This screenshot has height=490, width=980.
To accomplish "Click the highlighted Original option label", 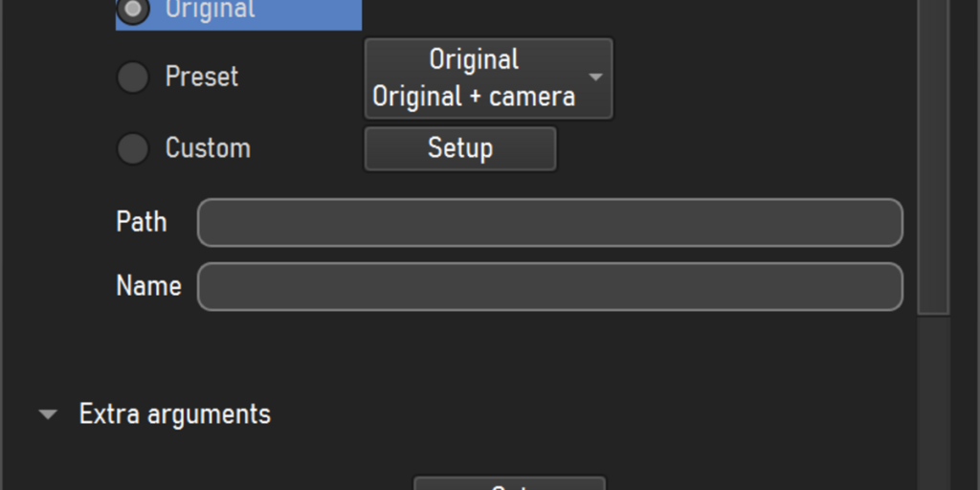I will 210,10.
